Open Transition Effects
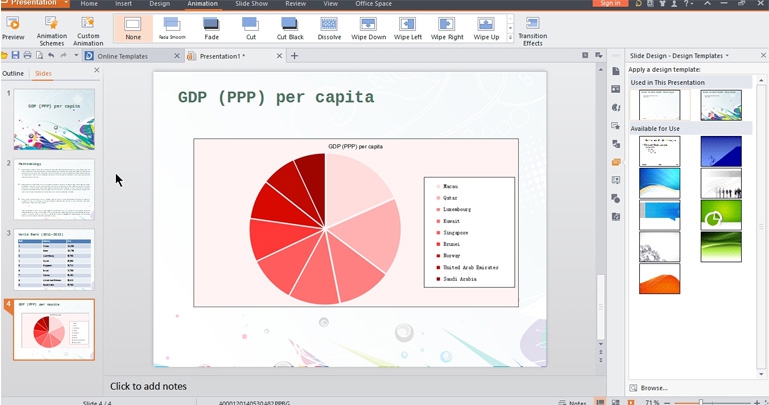The image size is (769, 405). [x=533, y=31]
